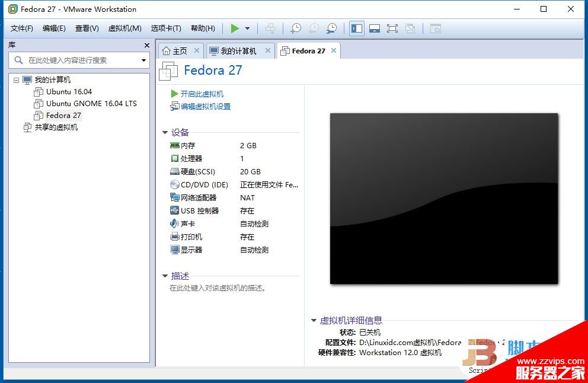The image size is (588, 383).
Task: Open the 文件(F) menu
Action: point(21,28)
